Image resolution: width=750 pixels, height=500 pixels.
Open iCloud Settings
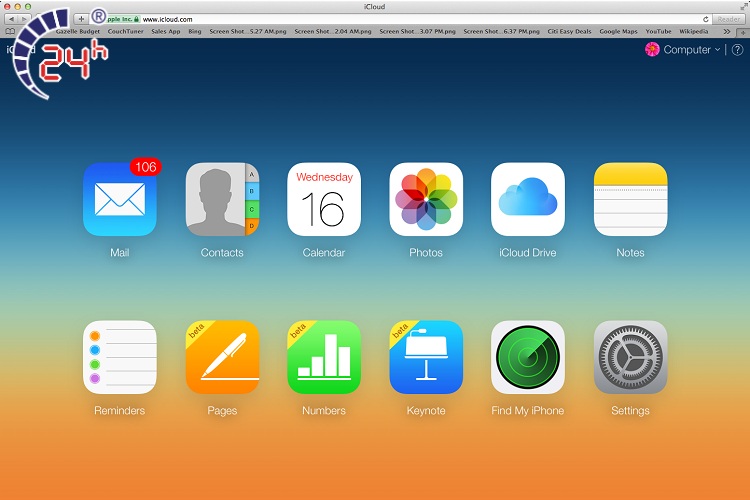click(630, 357)
